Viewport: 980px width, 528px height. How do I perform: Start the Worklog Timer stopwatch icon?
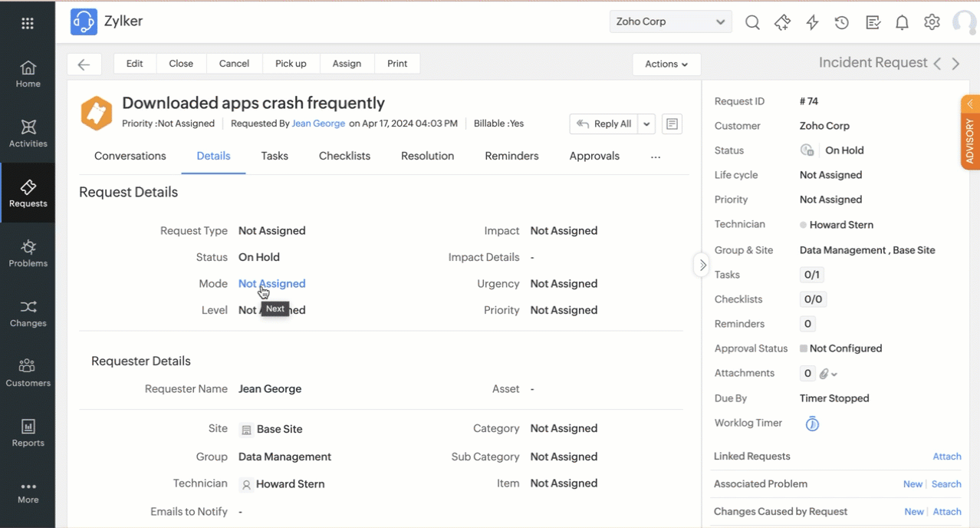click(x=812, y=424)
